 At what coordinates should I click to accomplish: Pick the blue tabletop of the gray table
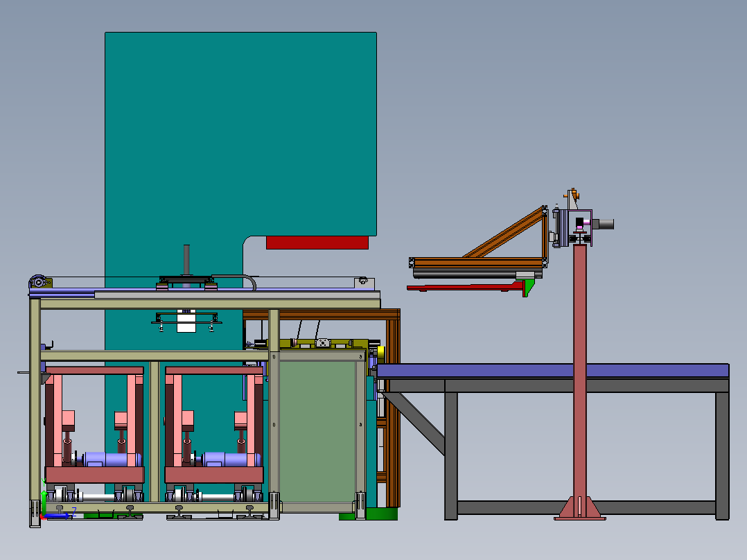tap(553, 371)
